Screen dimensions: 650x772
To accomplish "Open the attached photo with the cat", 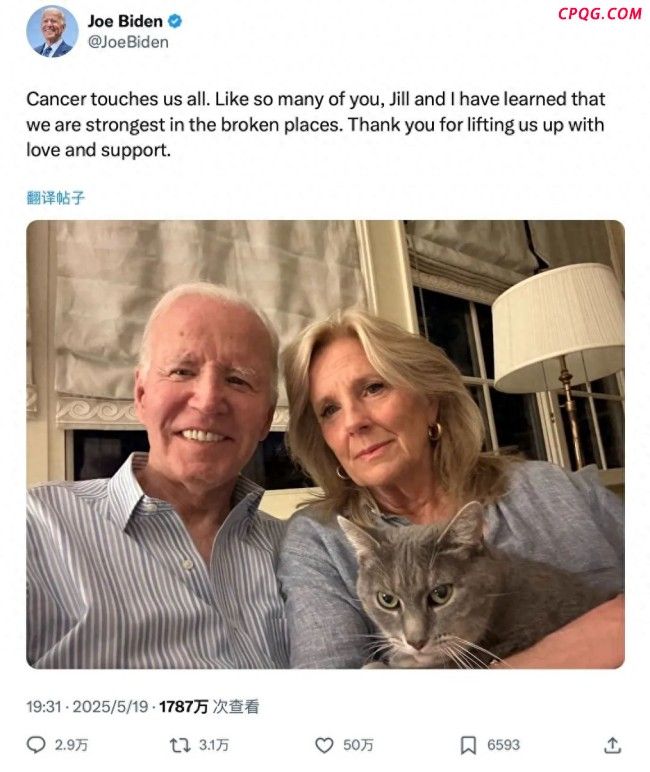I will [x=325, y=444].
